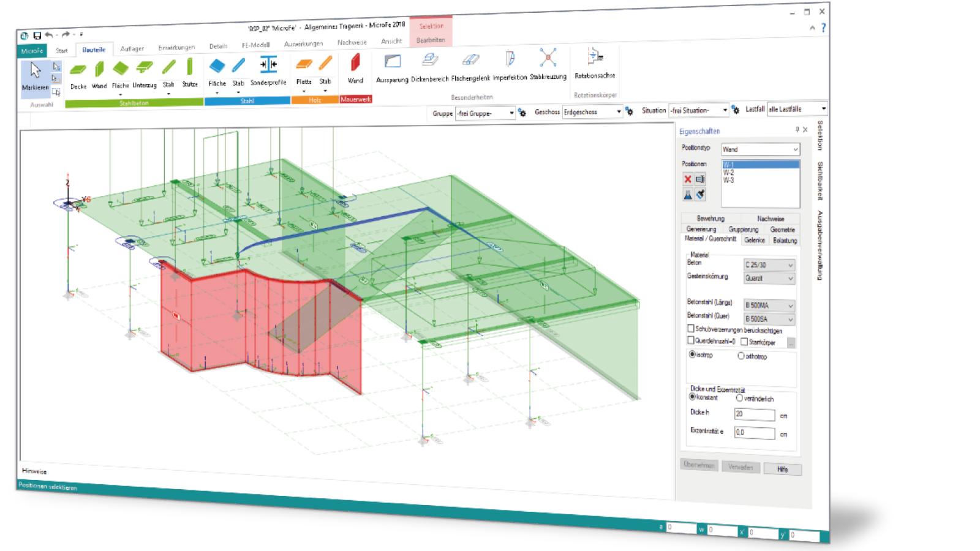Click the Hilfe button
The width and height of the screenshot is (980, 551).
(782, 469)
